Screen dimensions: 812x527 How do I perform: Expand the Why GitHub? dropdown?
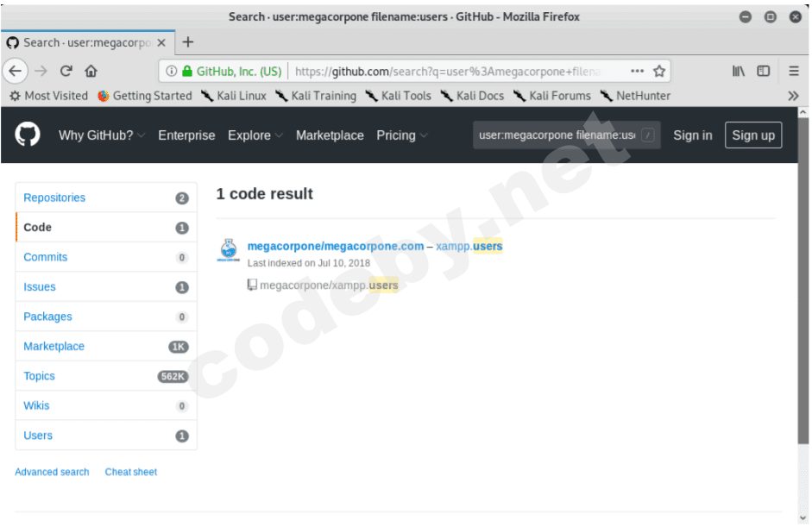click(x=102, y=135)
